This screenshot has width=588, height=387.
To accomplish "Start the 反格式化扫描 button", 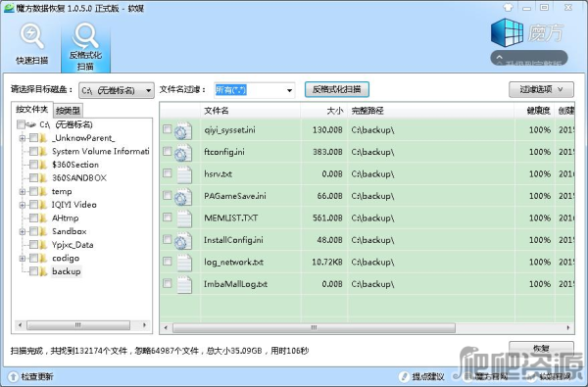I will pos(337,89).
